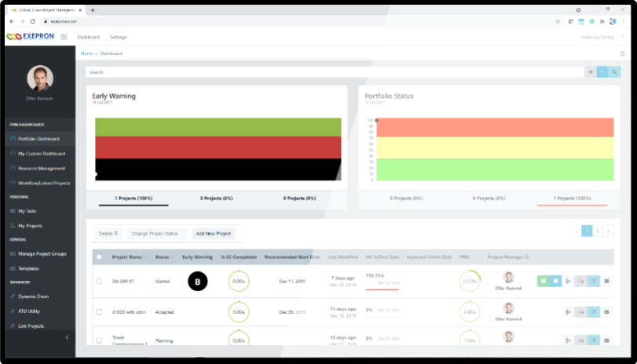637x364 pixels.
Task: Select Early Warning 1 Projects (100%) tab
Action: [134, 198]
